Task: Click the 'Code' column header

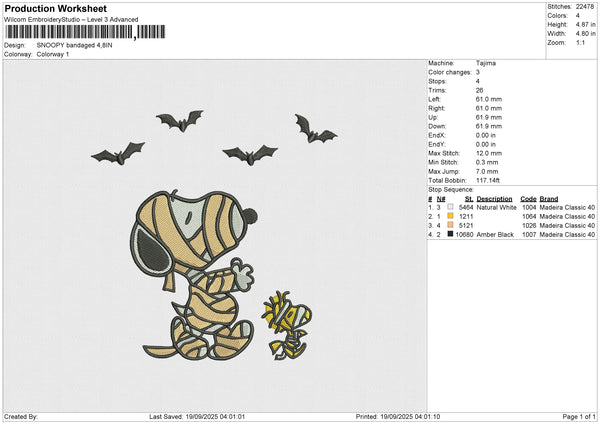Action: point(528,199)
